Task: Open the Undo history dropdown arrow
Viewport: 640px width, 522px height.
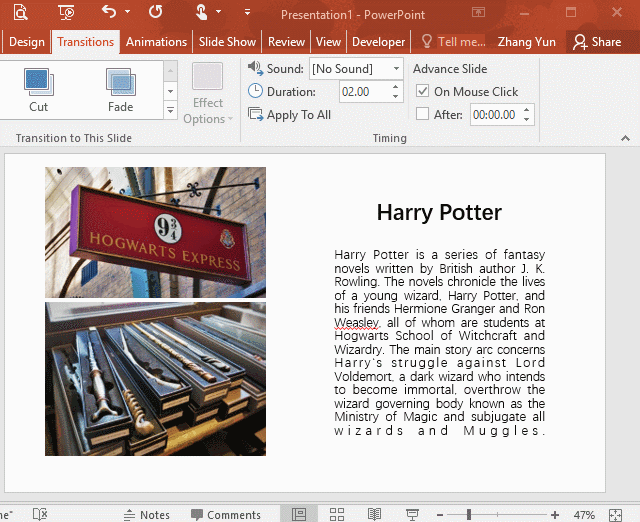Action: point(127,11)
